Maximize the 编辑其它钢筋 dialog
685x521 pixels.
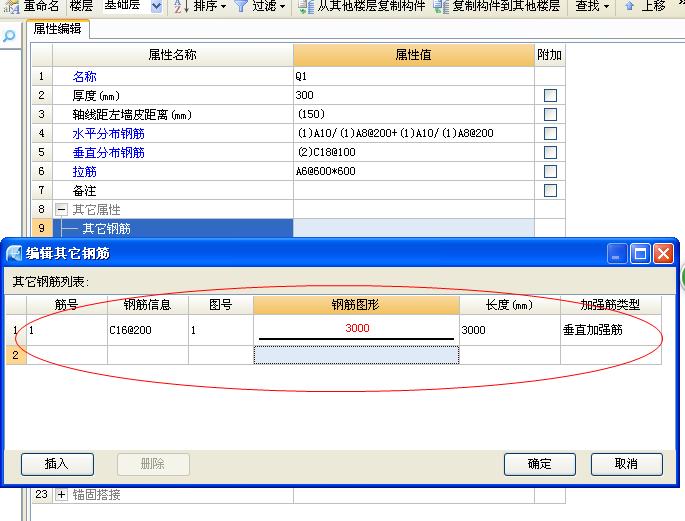point(640,253)
